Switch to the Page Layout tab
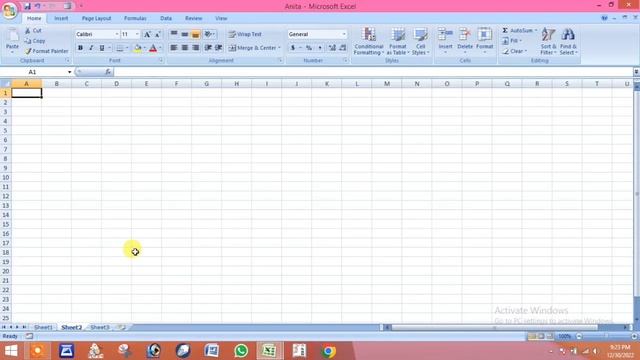Screen dimensions: 640x360 [96, 18]
